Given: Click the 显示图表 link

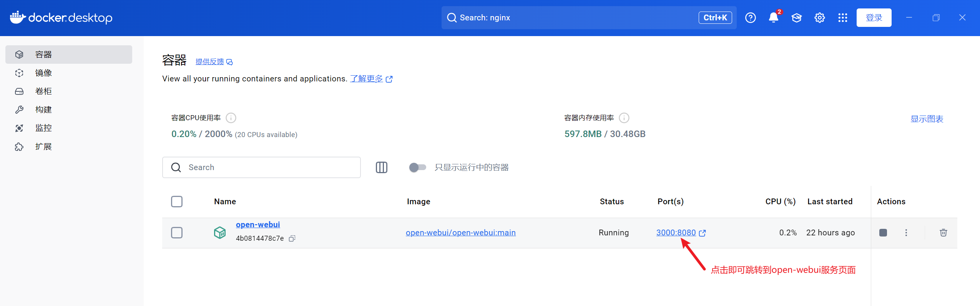Looking at the screenshot, I should (x=927, y=119).
